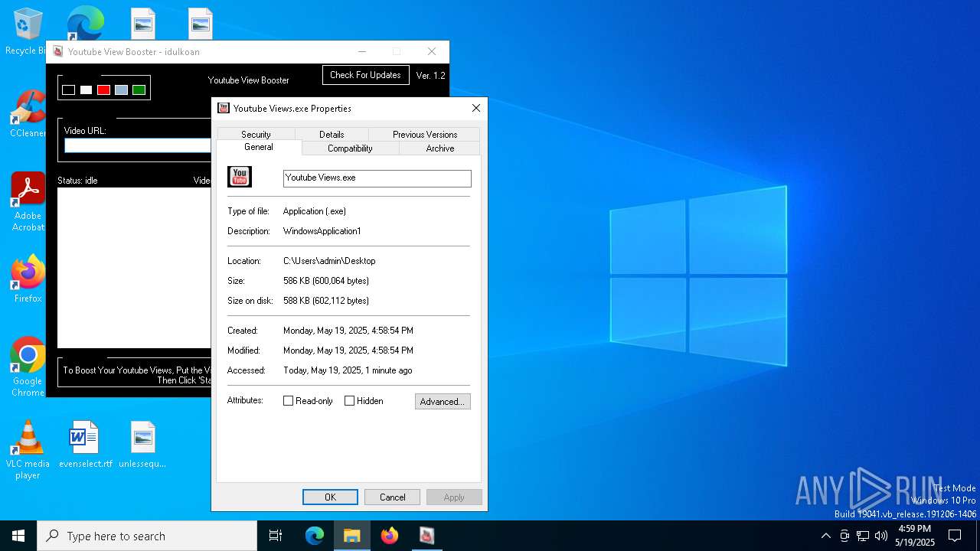Click Cancel in Properties dialog
980x551 pixels.
(x=392, y=497)
